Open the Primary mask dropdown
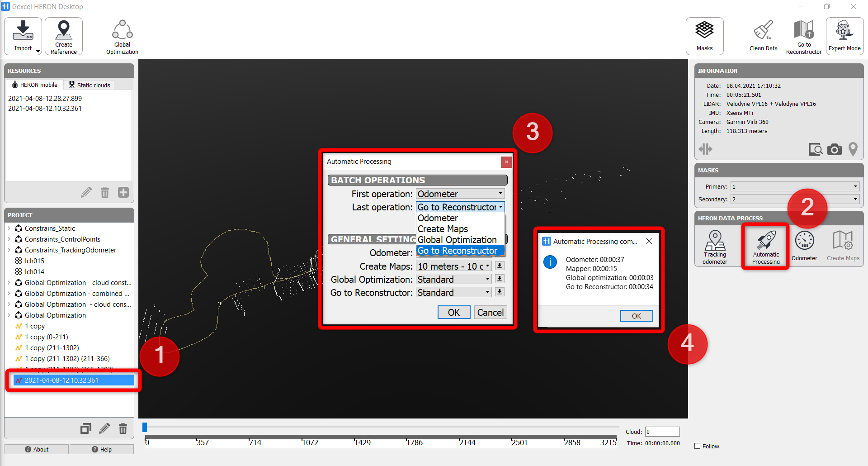The width and height of the screenshot is (868, 466). 795,186
